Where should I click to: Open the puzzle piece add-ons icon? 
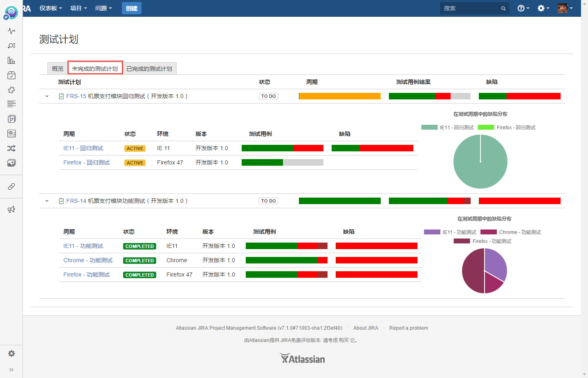pyautogui.click(x=11, y=90)
